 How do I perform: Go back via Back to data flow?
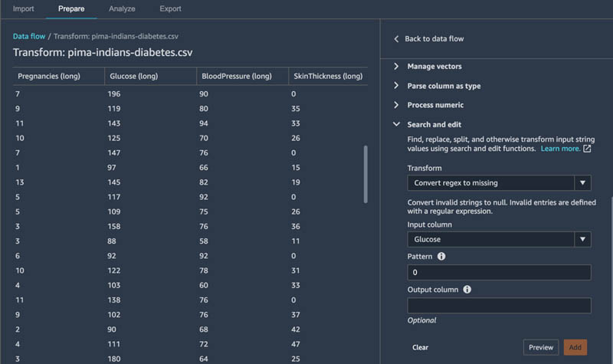pos(434,39)
